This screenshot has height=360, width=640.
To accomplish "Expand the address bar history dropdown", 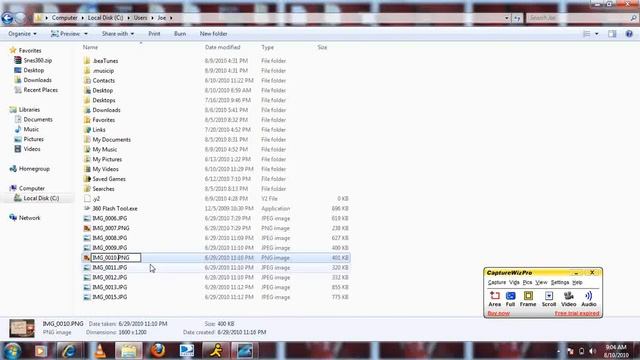I will (507, 18).
